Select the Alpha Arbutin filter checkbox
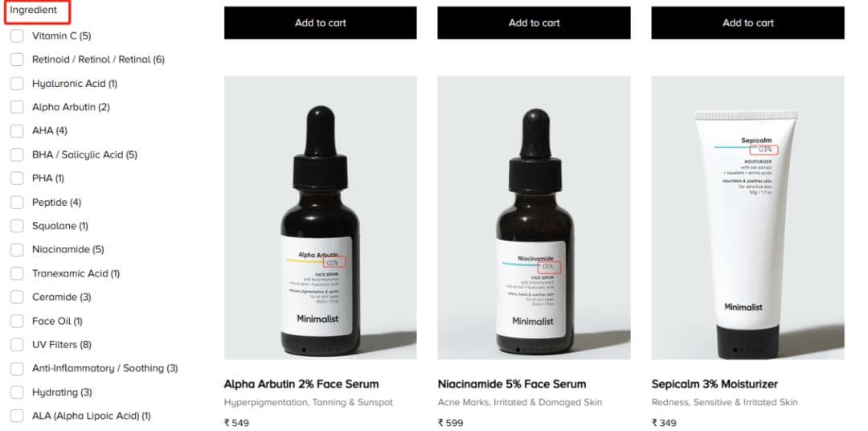 pos(17,107)
